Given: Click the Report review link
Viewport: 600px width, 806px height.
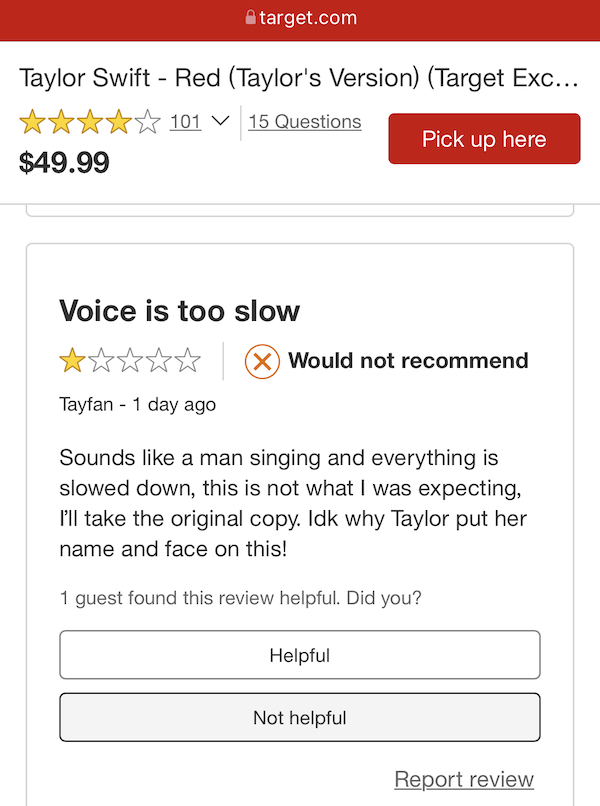Looking at the screenshot, I should click(x=464, y=779).
